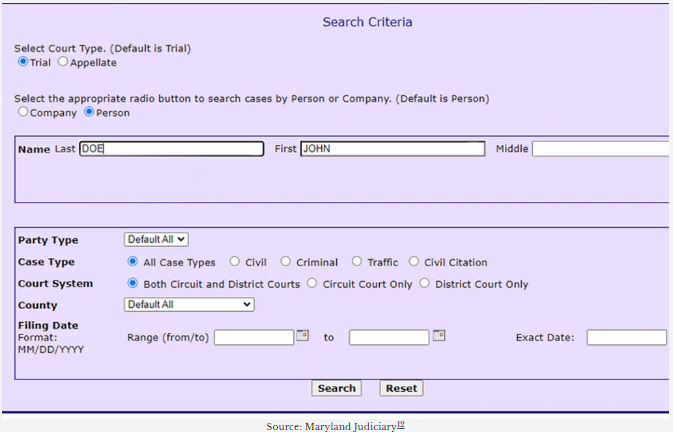This screenshot has width=673, height=432.
Task: Select Civil case type
Action: tap(235, 262)
